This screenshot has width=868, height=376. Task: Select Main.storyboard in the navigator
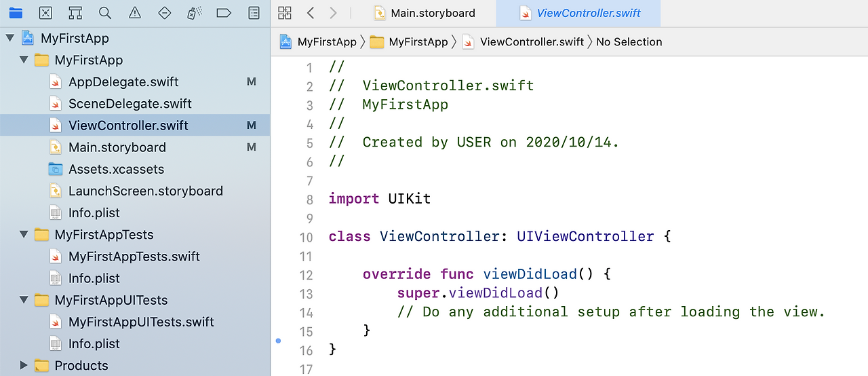[134, 147]
